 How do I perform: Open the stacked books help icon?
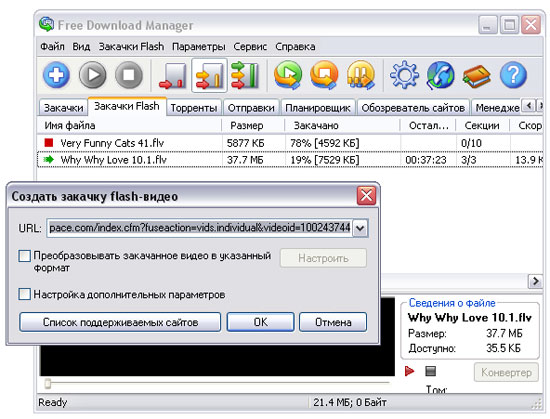click(476, 76)
